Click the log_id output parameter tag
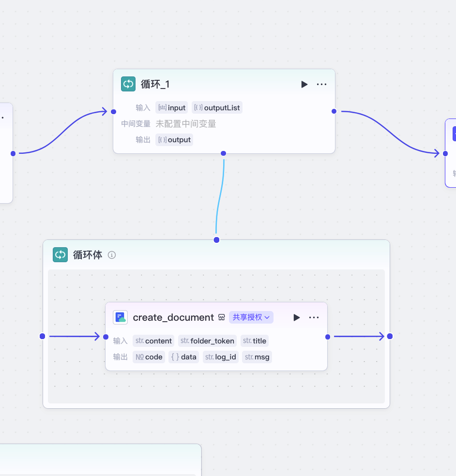The height and width of the screenshot is (476, 456). [x=221, y=357]
